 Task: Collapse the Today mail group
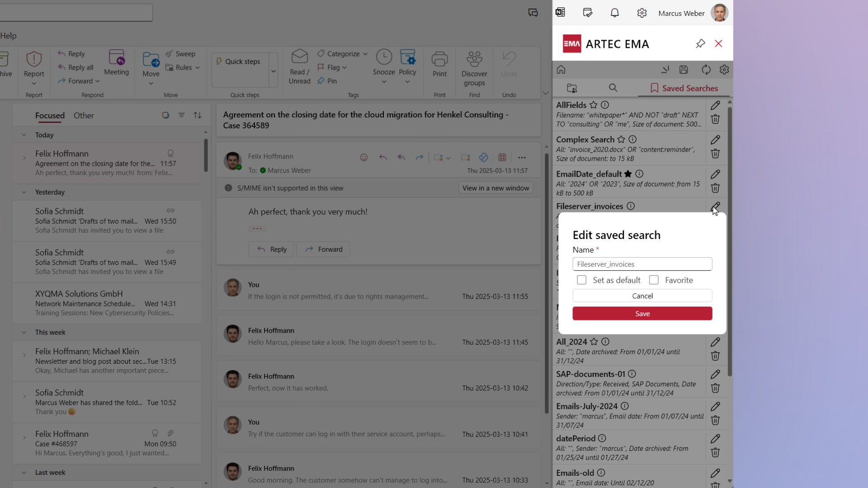tap(24, 135)
